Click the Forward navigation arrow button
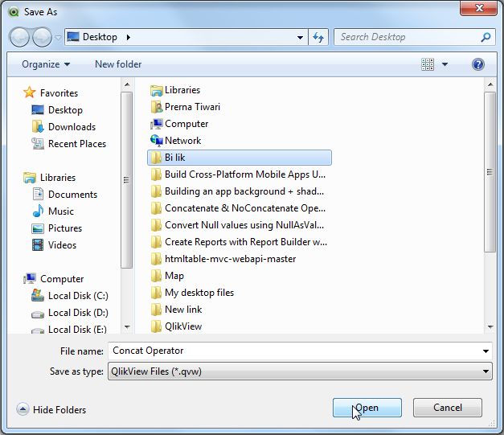This screenshot has height=435, width=504. tap(42, 37)
